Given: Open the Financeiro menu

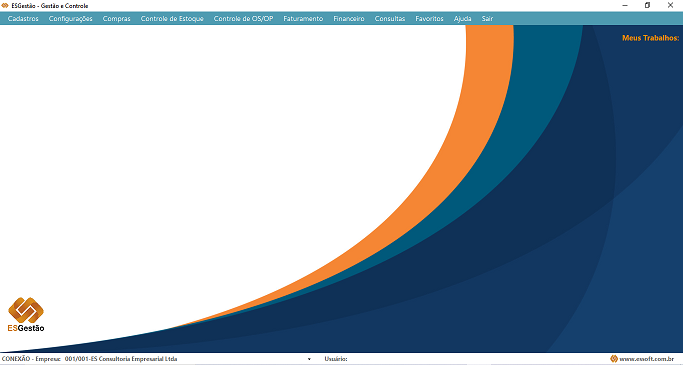Looking at the screenshot, I should [x=349, y=19].
